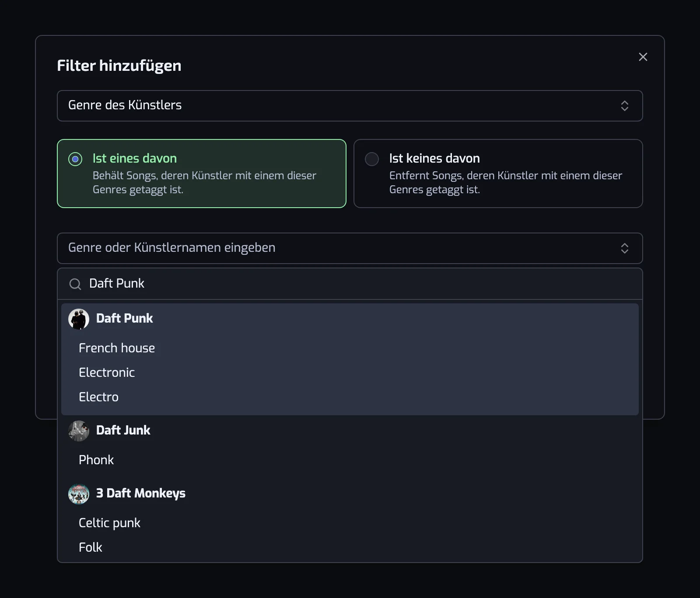Viewport: 700px width, 598px height.
Task: Open the Genre oder Künstlernamen eingeben combo box
Action: [x=350, y=248]
